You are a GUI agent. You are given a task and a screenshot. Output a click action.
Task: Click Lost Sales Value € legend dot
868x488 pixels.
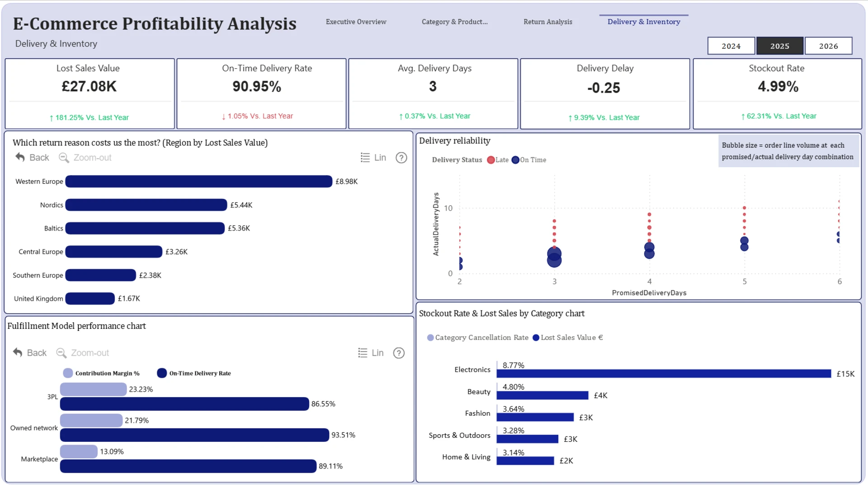pos(536,338)
